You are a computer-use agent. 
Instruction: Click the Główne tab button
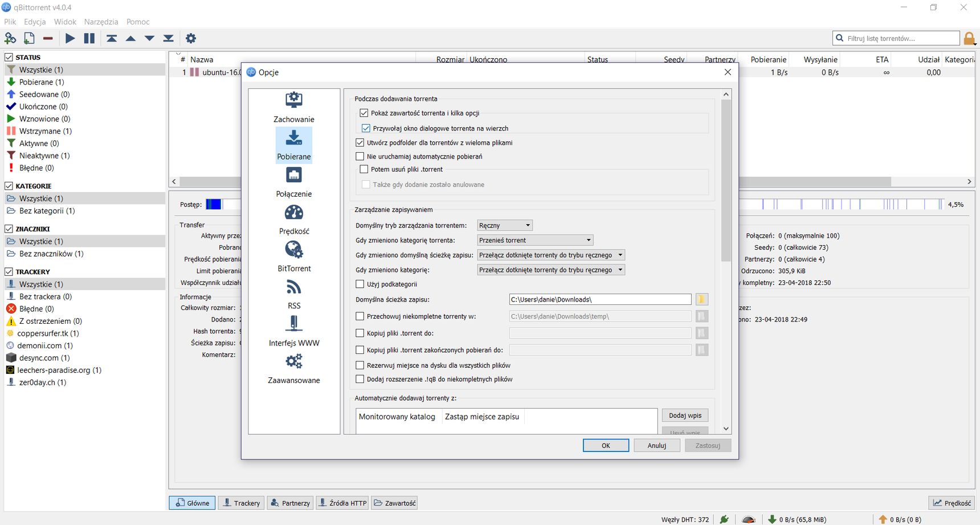coord(192,503)
